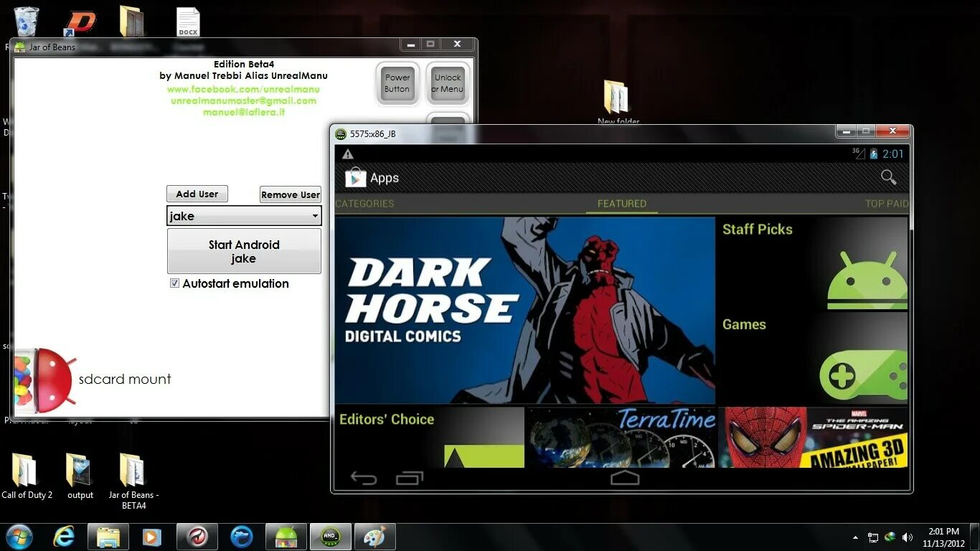The height and width of the screenshot is (551, 980).
Task: Open the Amazing Spider-Man 3D wallpaper banner
Action: [x=813, y=438]
